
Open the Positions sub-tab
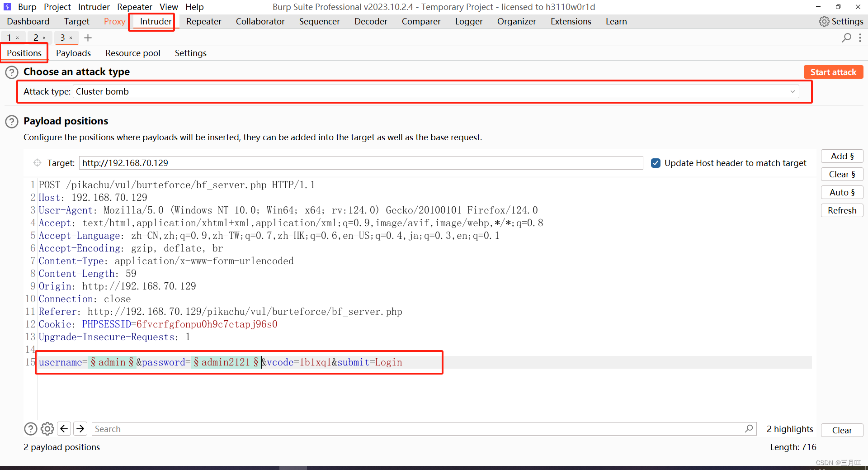[24, 53]
